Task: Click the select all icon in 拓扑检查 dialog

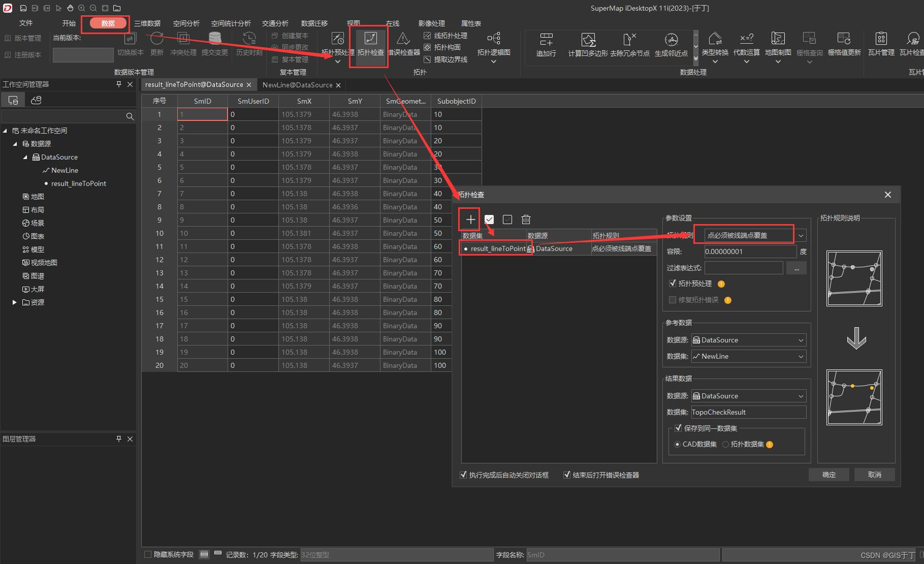Action: [x=489, y=220]
